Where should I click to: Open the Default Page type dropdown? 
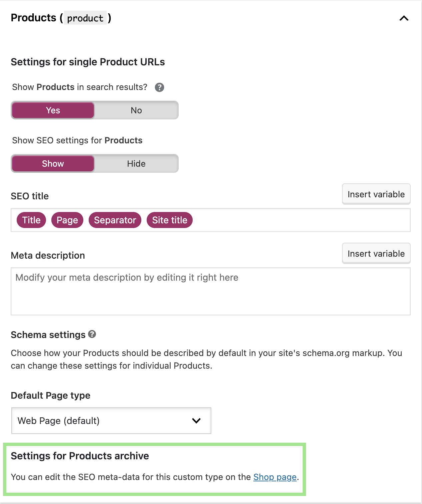pos(111,421)
